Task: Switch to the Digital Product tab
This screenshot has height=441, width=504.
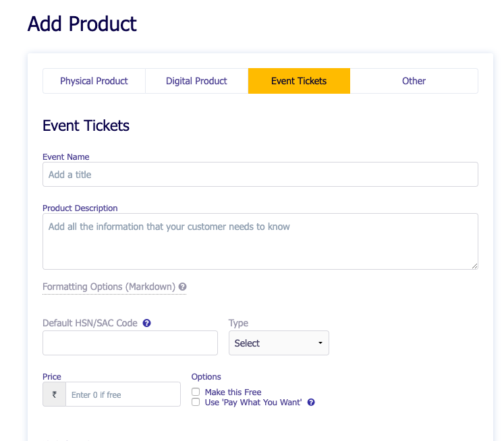Action: [196, 81]
